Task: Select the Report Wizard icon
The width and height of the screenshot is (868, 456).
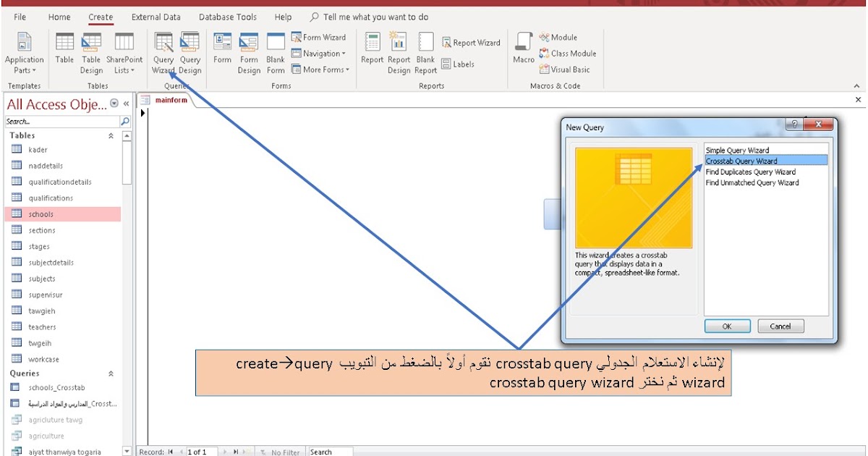Action: pyautogui.click(x=472, y=42)
